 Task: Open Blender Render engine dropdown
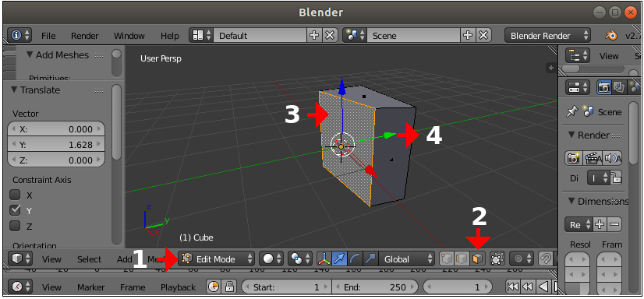547,36
